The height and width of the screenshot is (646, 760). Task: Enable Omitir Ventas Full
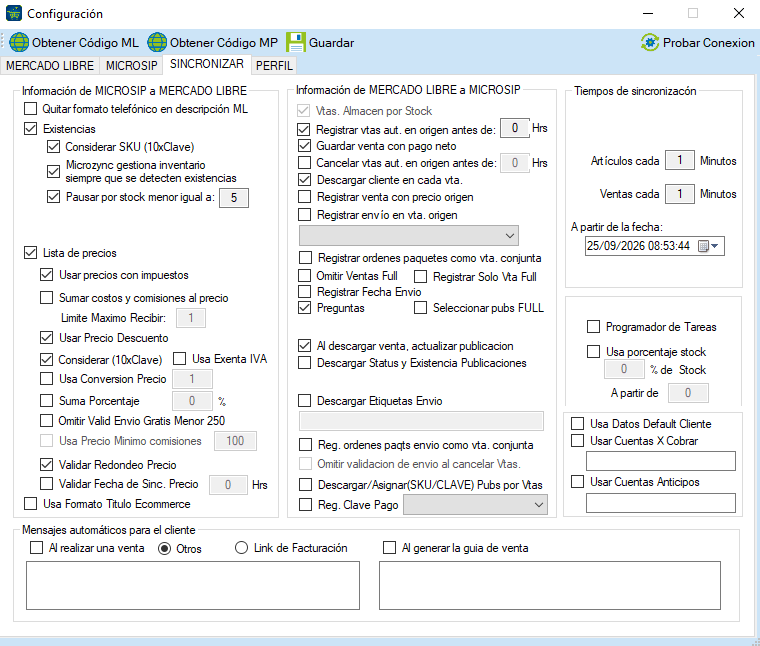point(304,276)
